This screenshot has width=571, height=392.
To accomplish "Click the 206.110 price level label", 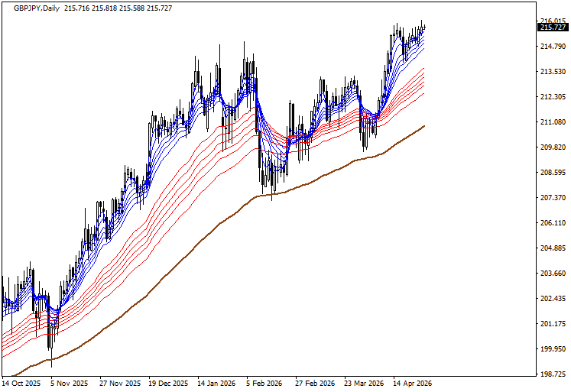I will [x=553, y=223].
